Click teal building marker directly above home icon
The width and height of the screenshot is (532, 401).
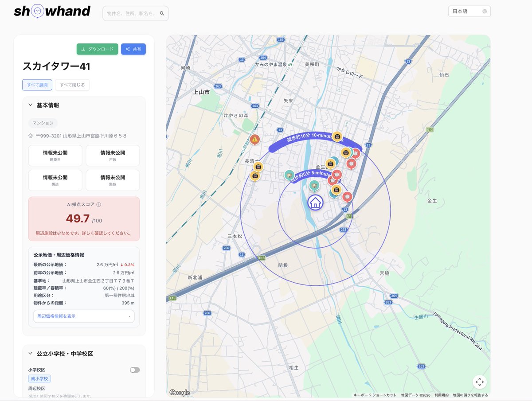(x=314, y=185)
